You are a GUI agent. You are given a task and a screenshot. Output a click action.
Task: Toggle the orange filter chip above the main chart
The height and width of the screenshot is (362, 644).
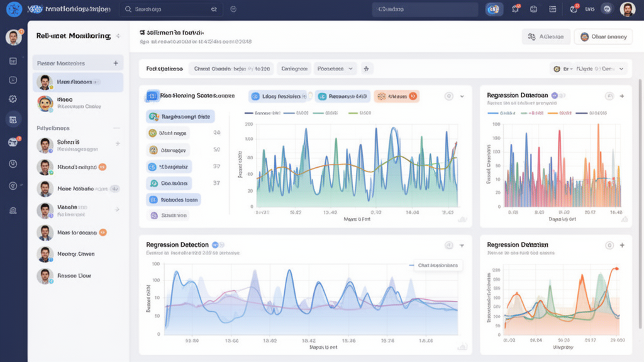tap(396, 96)
